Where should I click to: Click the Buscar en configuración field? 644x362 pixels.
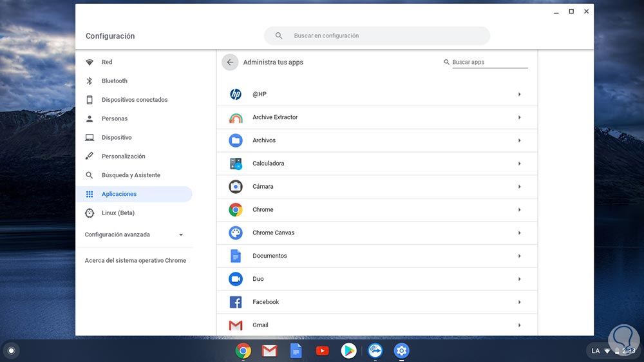tap(377, 35)
